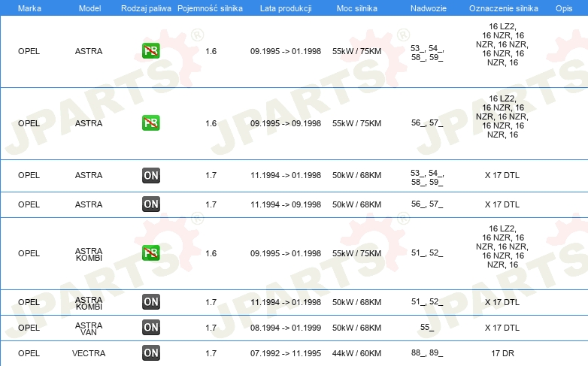
Task: Click the Rodzaj paliwa column header
Action: 146,8
